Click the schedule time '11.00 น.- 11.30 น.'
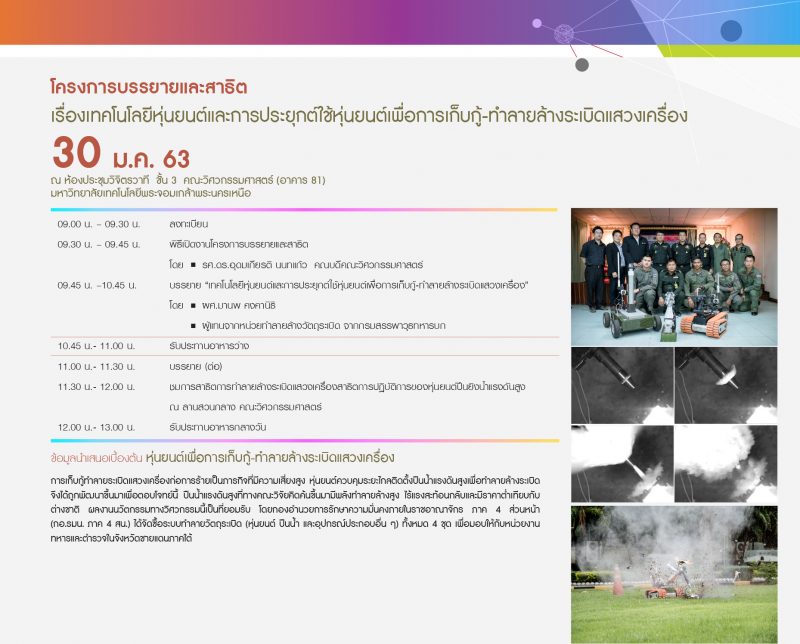The width and height of the screenshot is (800, 644). [x=96, y=366]
